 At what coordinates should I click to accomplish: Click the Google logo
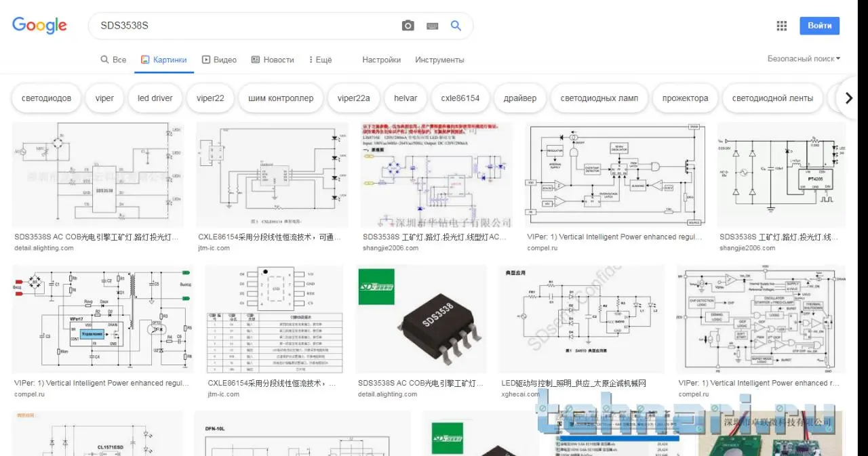point(39,26)
